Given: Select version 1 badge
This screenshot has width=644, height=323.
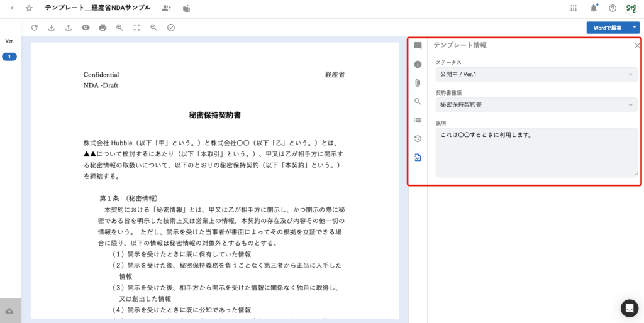Looking at the screenshot, I should coord(9,57).
